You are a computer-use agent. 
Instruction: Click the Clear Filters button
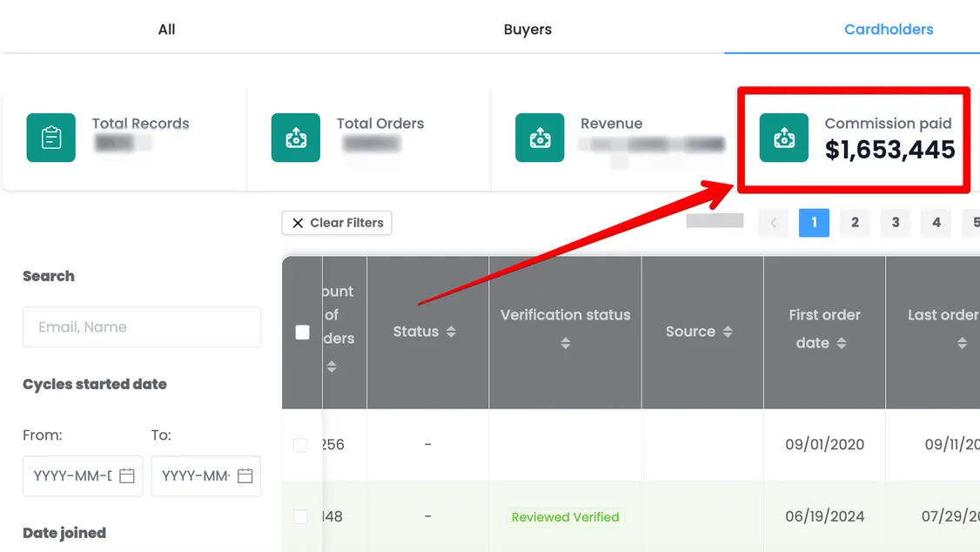(x=337, y=223)
